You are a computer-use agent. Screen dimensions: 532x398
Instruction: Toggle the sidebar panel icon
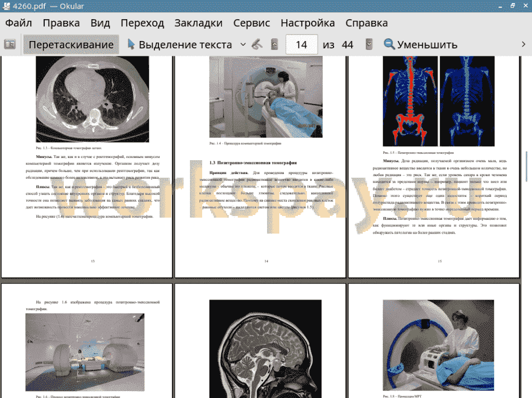tap(10, 45)
